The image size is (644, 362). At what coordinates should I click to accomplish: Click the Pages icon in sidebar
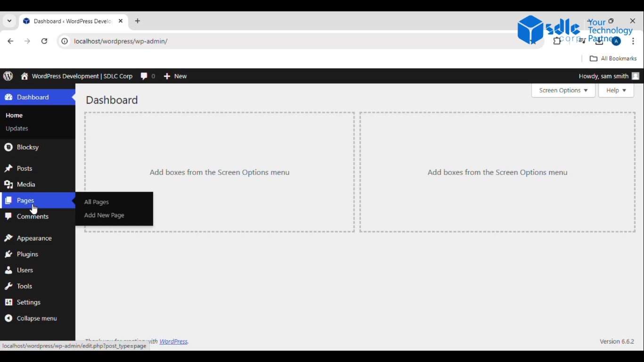(8, 200)
